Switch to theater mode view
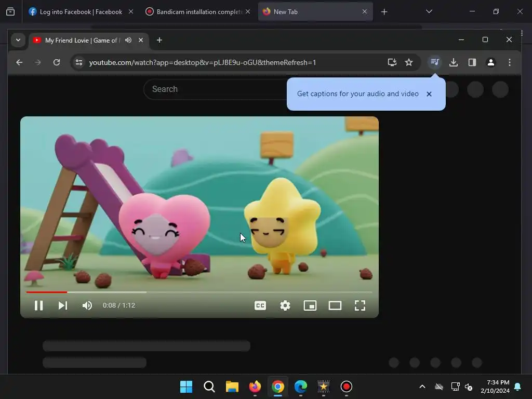532x399 pixels. tap(335, 305)
